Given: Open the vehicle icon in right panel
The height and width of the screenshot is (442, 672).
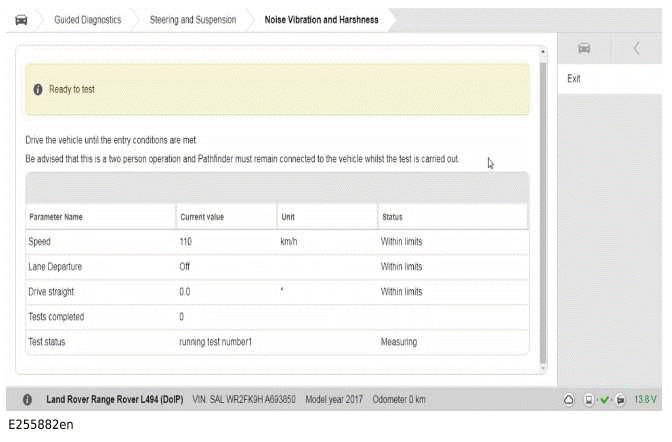Looking at the screenshot, I should (x=584, y=48).
